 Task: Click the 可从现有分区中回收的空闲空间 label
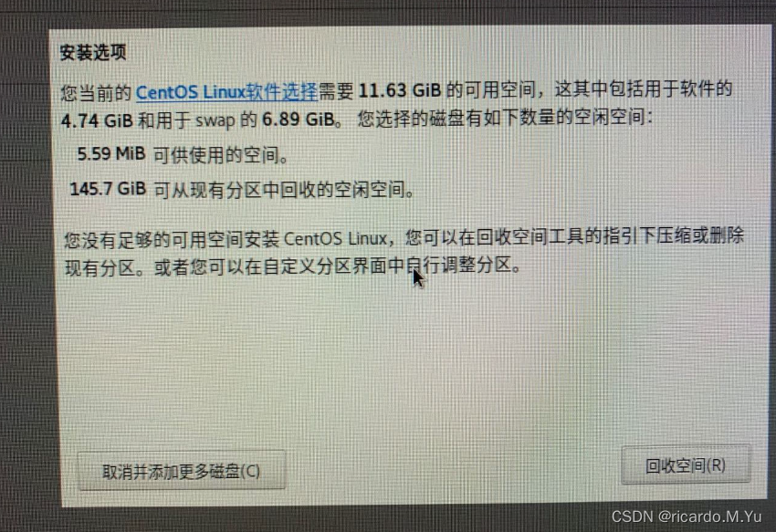(279, 190)
